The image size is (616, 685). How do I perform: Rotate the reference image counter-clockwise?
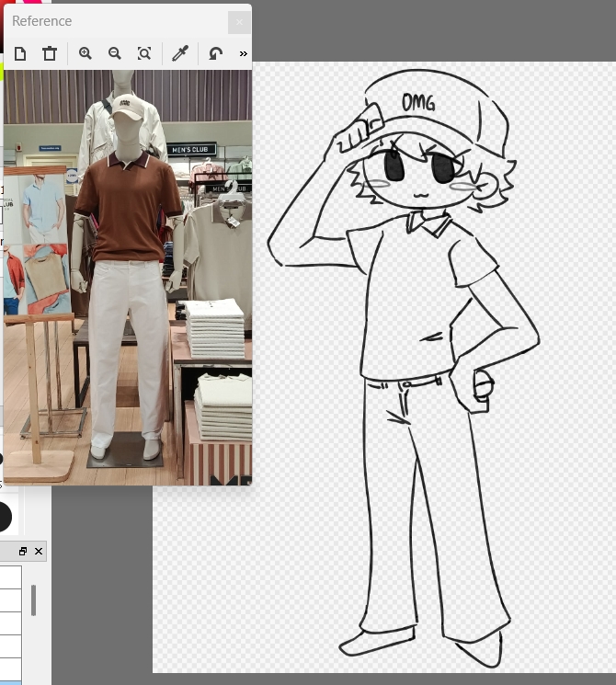pos(215,54)
